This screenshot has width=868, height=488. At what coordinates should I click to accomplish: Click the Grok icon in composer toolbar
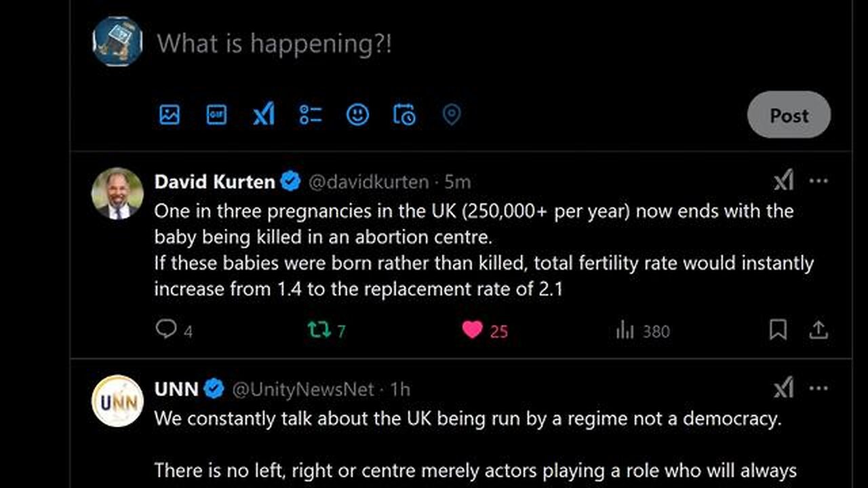point(264,115)
